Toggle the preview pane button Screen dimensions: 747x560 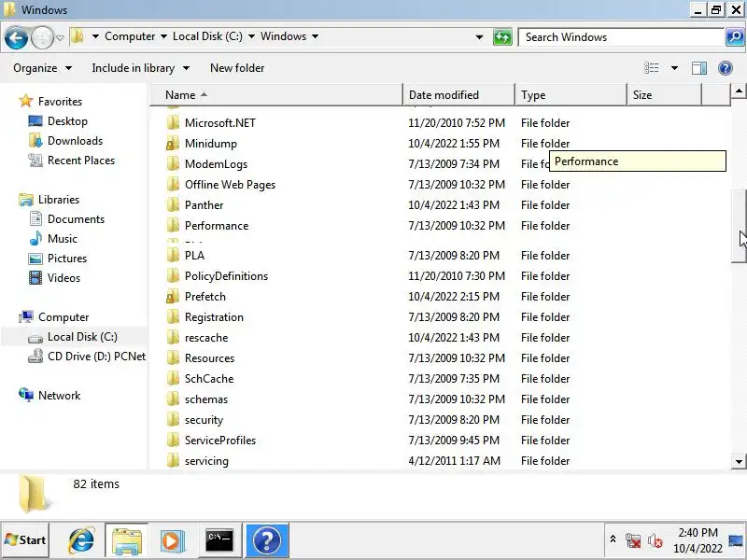(x=698, y=68)
